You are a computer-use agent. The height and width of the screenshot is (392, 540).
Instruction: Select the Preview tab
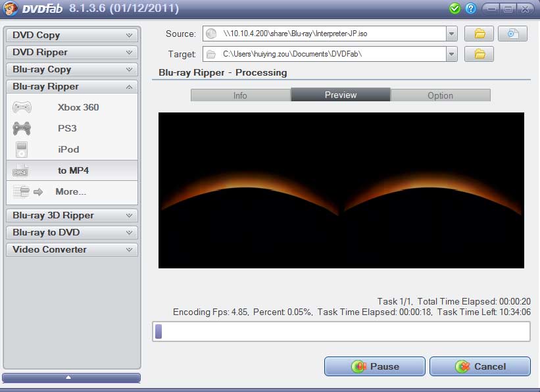341,95
